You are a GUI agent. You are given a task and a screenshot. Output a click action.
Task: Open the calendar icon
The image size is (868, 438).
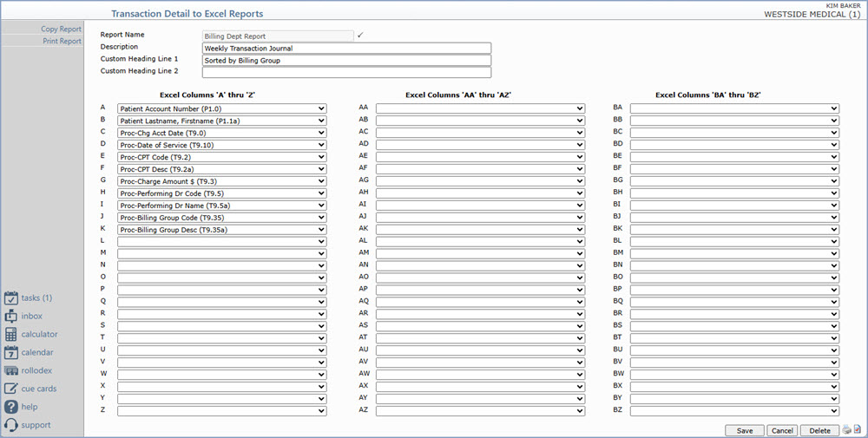pos(11,352)
